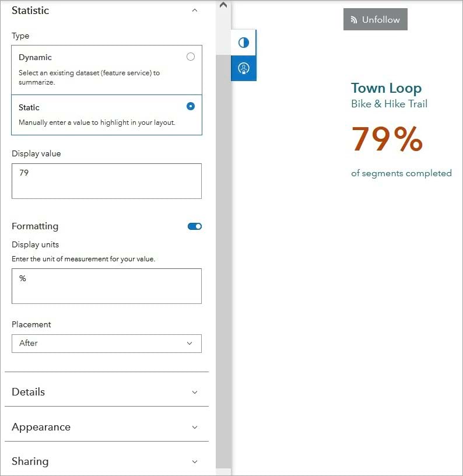The height and width of the screenshot is (476, 463).
Task: Collapse the Statistic section
Action: coord(195,10)
